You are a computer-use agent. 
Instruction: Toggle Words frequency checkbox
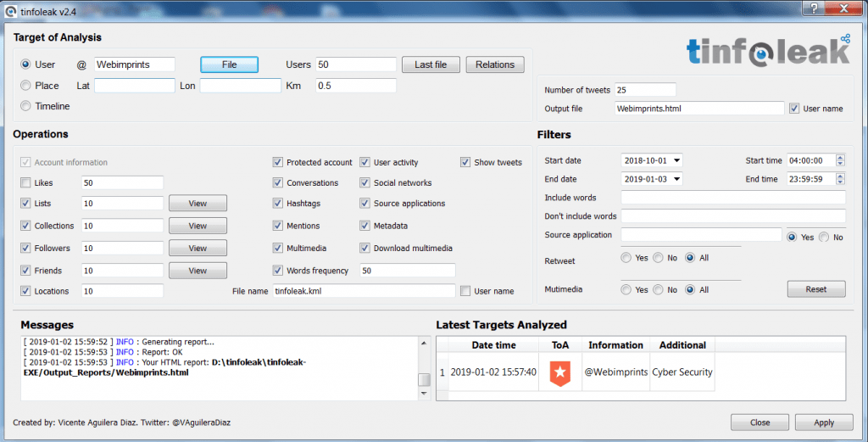click(x=278, y=271)
